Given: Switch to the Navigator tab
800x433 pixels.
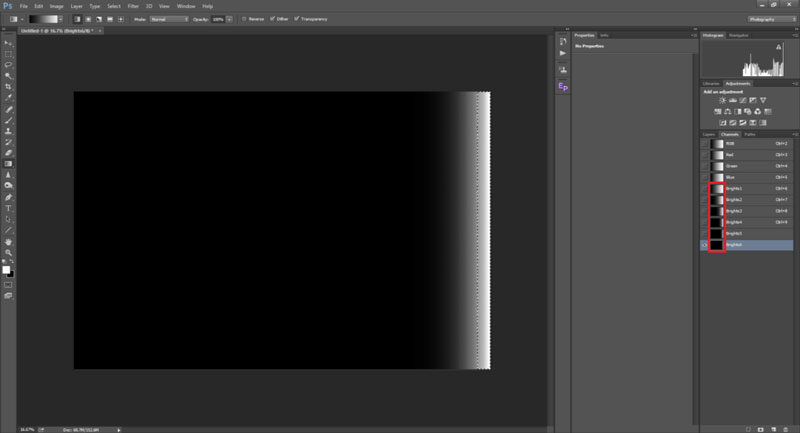Looking at the screenshot, I should [739, 35].
